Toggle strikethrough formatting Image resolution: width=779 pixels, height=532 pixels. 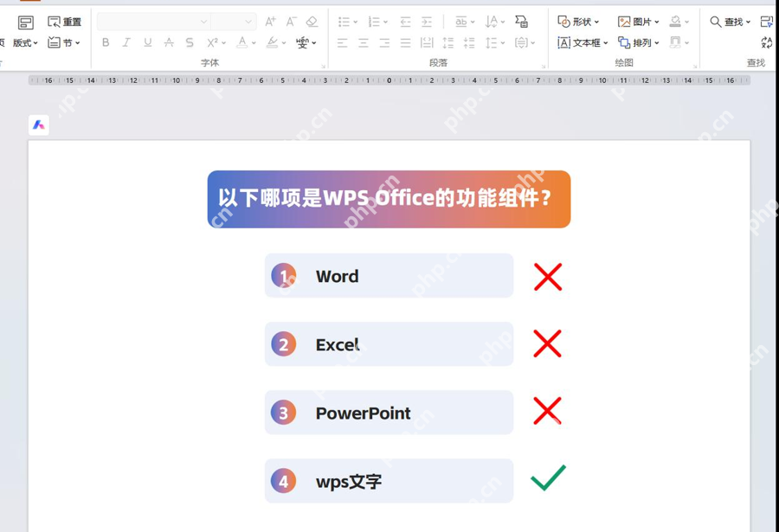(x=169, y=42)
